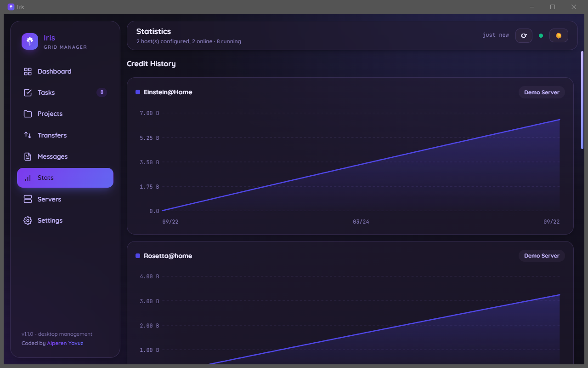Click the Servers stack icon
The width and height of the screenshot is (588, 368).
tap(28, 199)
